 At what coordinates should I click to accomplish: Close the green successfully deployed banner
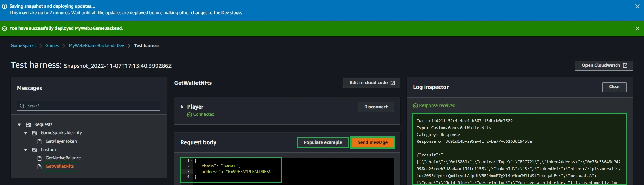(x=637, y=29)
